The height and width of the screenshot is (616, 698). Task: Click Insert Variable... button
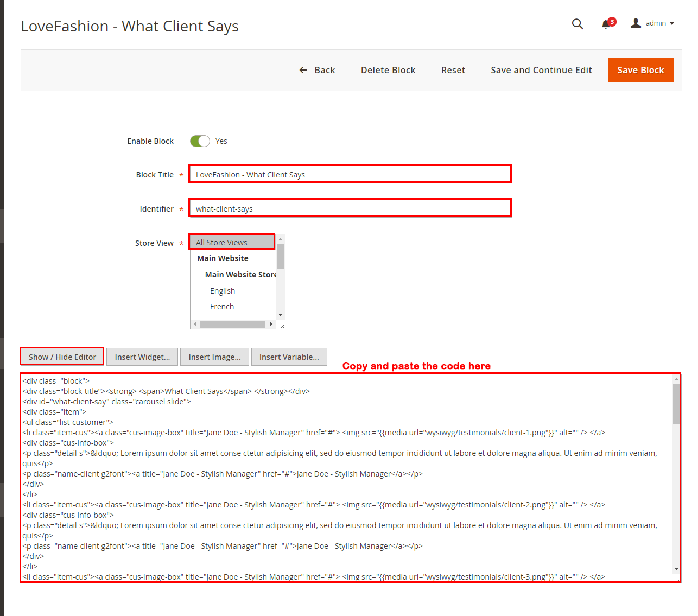click(289, 357)
